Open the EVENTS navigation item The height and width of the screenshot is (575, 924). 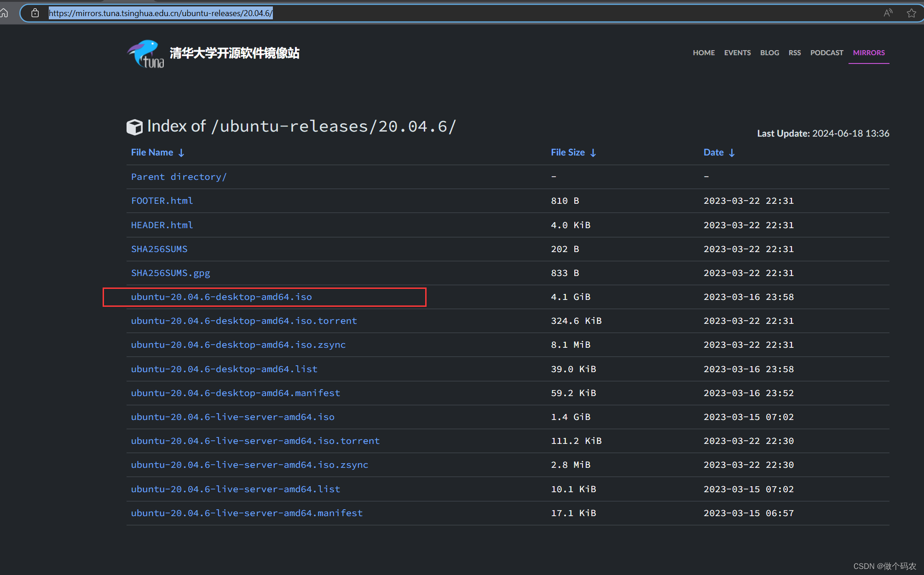[x=737, y=52]
